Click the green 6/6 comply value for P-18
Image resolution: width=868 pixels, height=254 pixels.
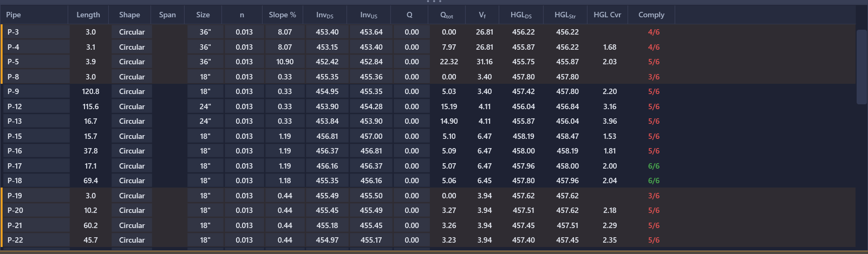[654, 181]
